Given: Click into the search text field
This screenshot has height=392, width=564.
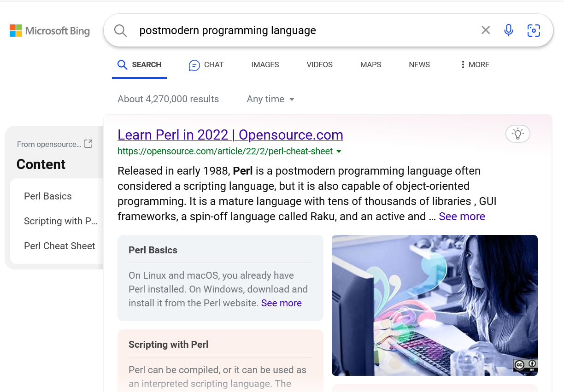Looking at the screenshot, I should [x=300, y=30].
